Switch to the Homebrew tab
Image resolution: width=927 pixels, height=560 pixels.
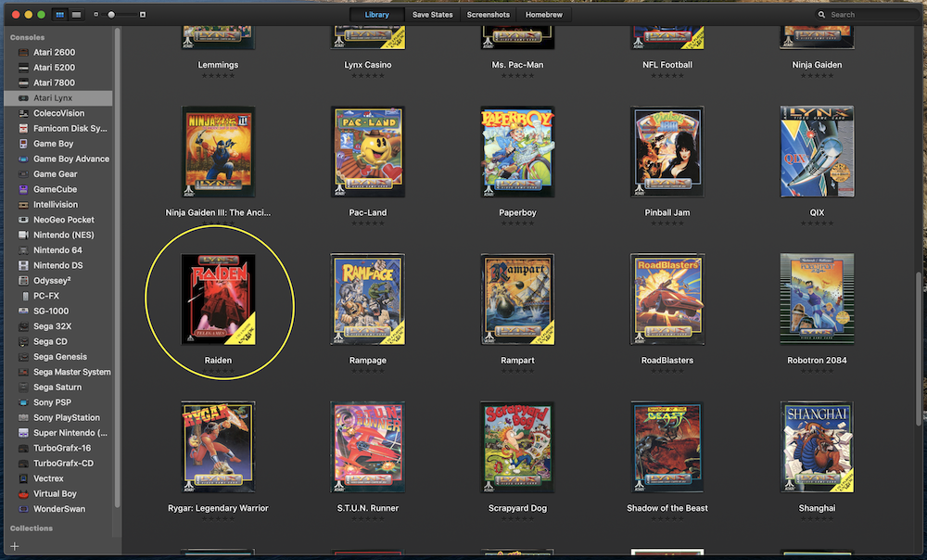pos(544,15)
